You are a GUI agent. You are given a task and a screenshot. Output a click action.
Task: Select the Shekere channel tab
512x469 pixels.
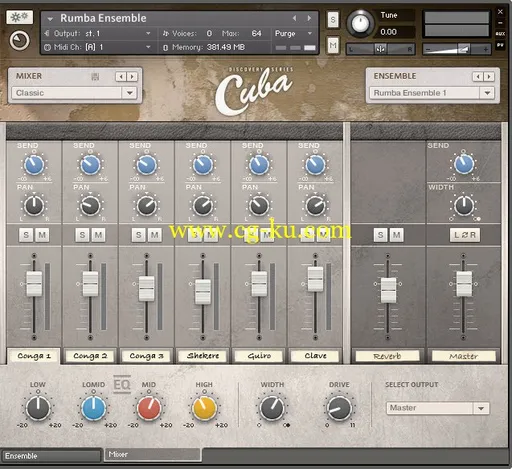click(x=203, y=356)
